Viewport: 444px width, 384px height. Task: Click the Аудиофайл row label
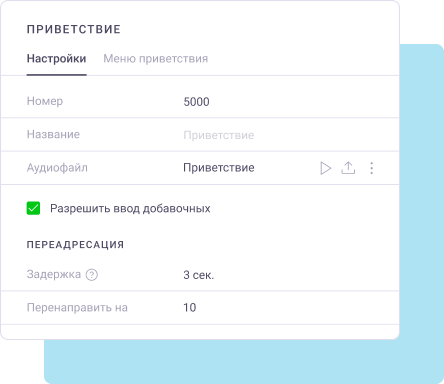[57, 168]
